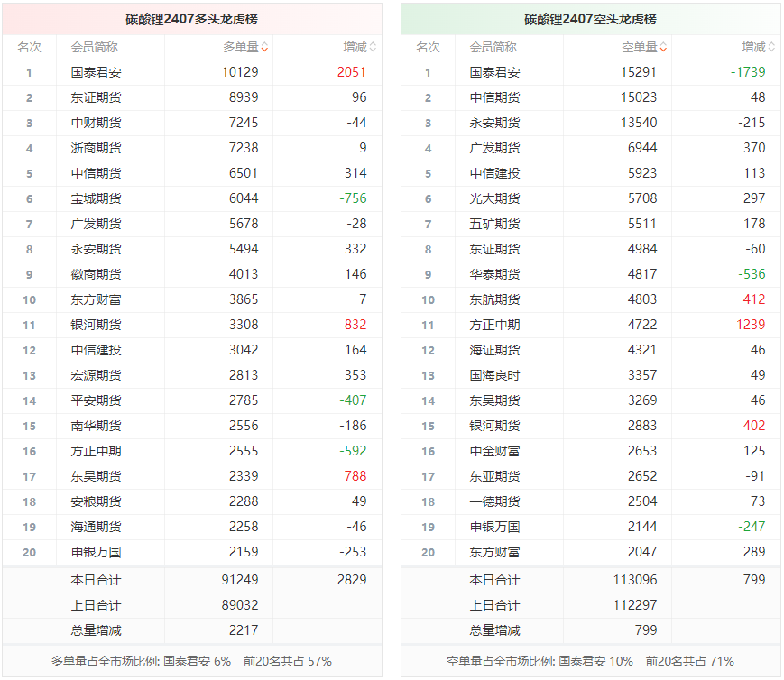Select 中财期货 in long table

[96, 123]
